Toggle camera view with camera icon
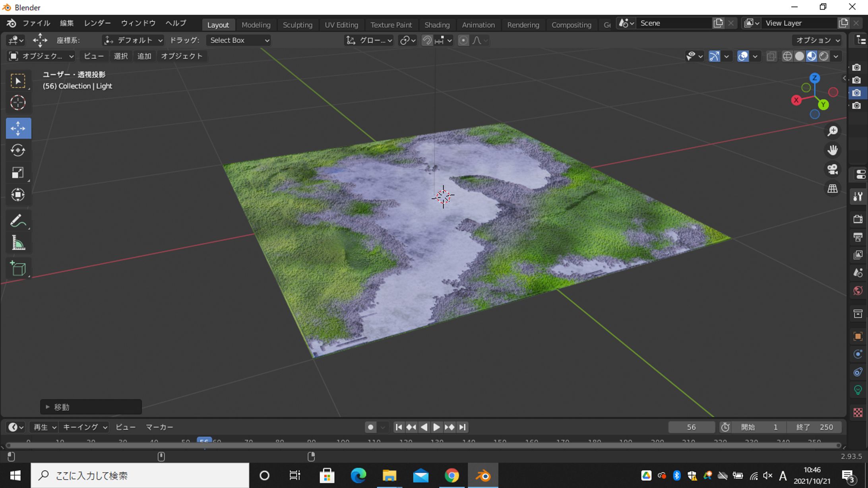 pyautogui.click(x=833, y=170)
